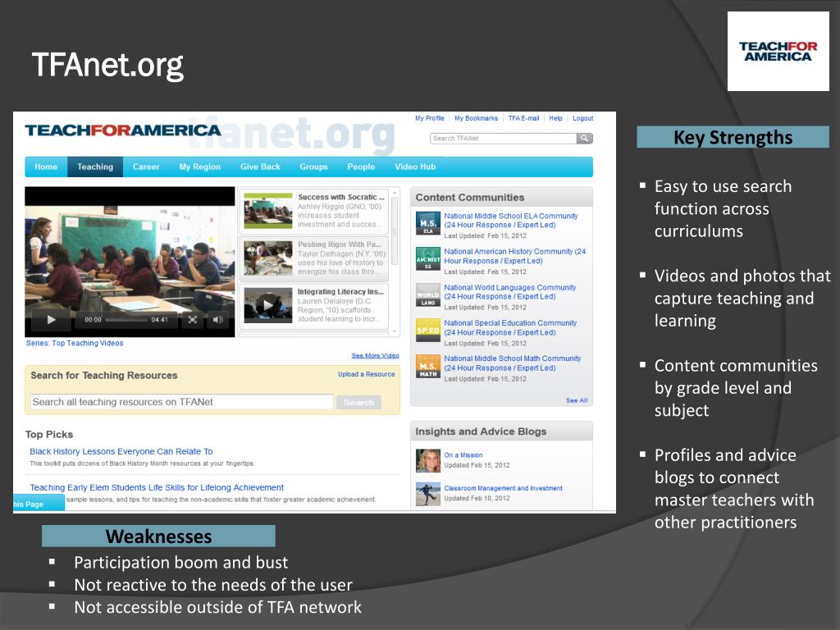Open TFA E-mail link

pos(523,118)
